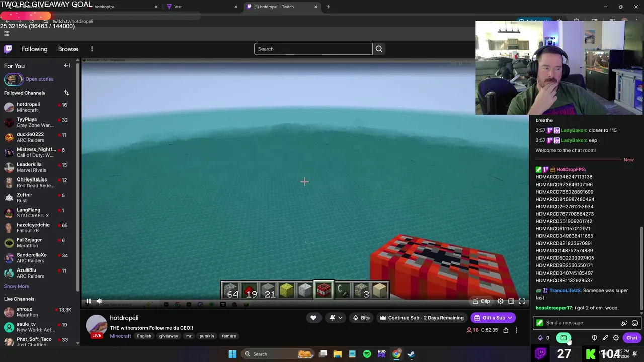Select the mr tag
The width and height of the screenshot is (644, 362).
pyautogui.click(x=189, y=336)
